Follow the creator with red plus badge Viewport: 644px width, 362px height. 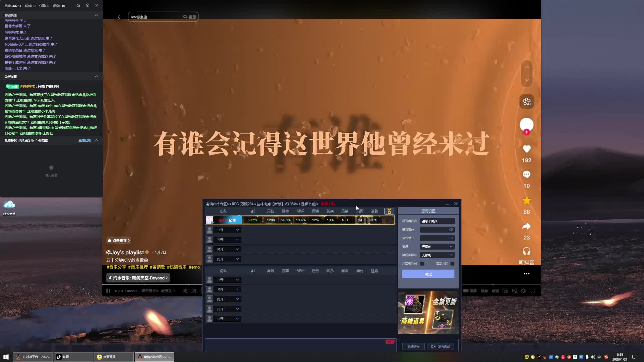click(x=526, y=132)
